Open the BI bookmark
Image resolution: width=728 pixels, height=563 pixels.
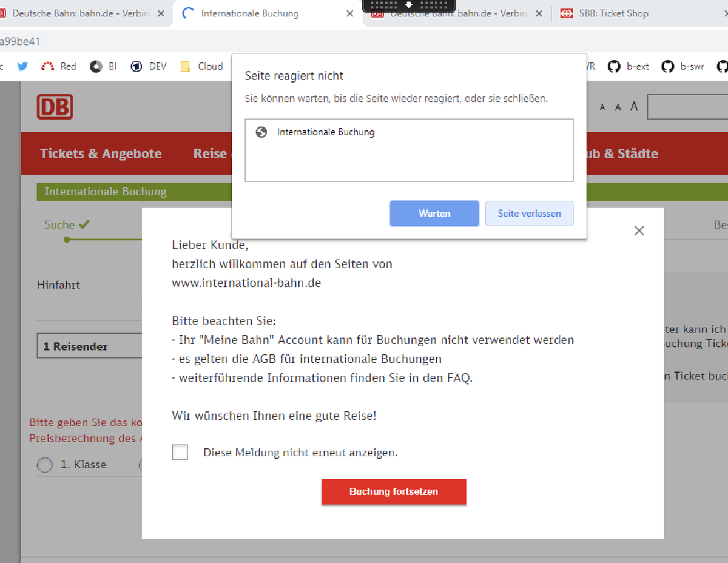(x=103, y=66)
